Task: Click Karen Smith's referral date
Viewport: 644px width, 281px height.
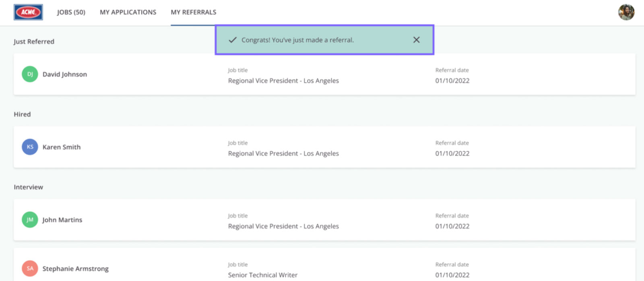Action: point(452,153)
